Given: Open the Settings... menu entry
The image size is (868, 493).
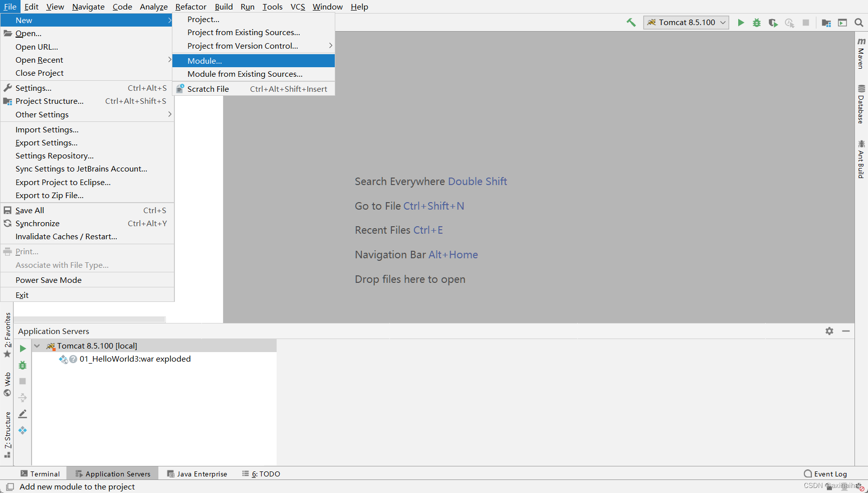Looking at the screenshot, I should pyautogui.click(x=87, y=88).
